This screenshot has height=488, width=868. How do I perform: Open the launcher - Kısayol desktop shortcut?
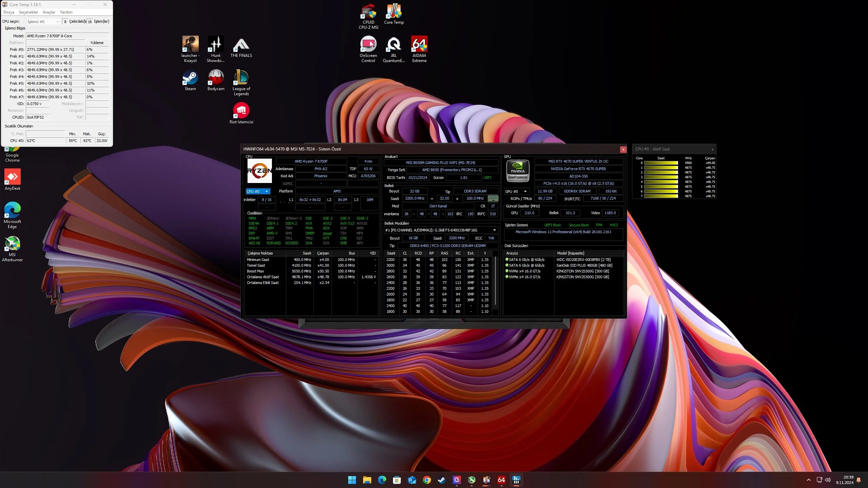click(190, 49)
